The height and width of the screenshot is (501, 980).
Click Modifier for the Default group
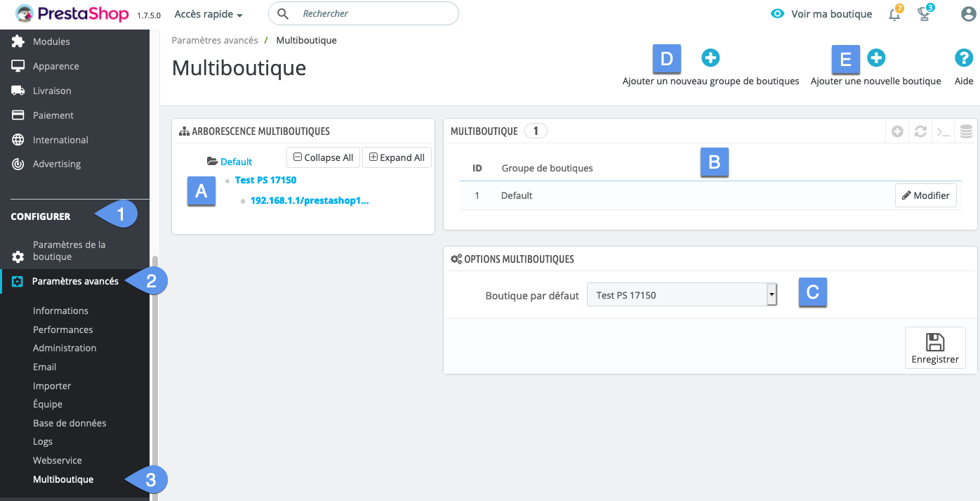(925, 195)
